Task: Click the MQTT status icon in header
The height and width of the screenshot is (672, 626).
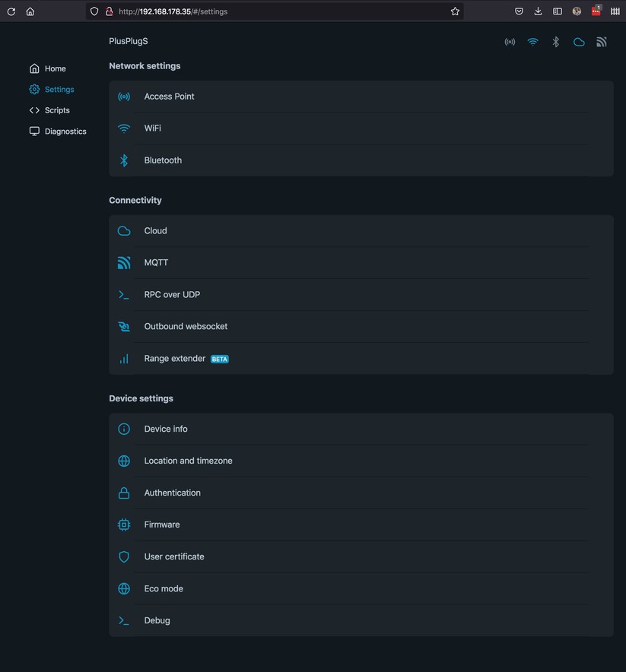Action: pyautogui.click(x=602, y=42)
